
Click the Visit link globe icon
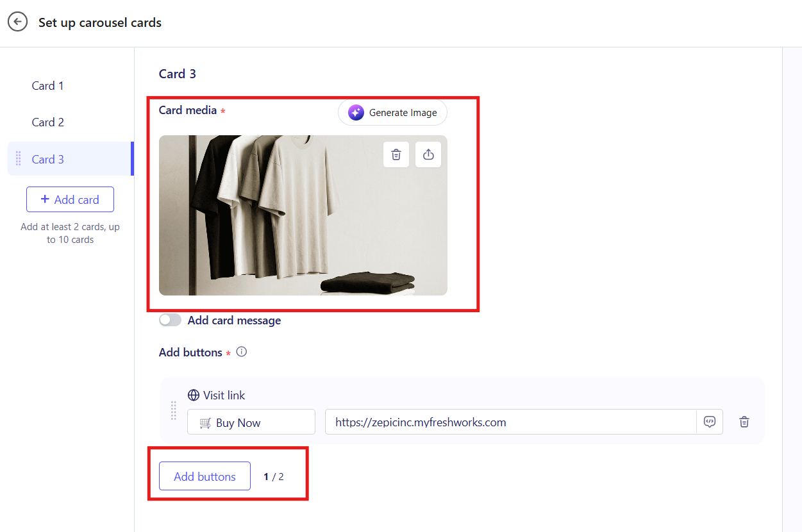pos(194,395)
